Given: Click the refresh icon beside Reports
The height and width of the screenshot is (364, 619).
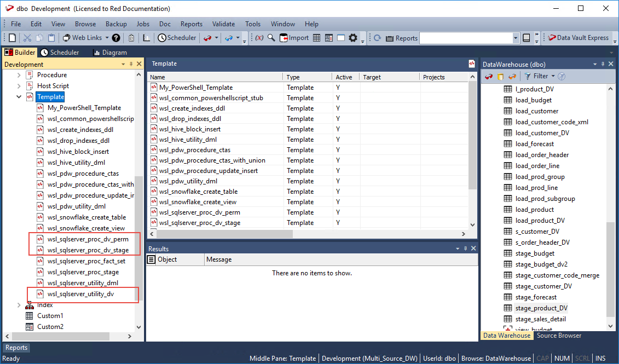Looking at the screenshot, I should 377,38.
